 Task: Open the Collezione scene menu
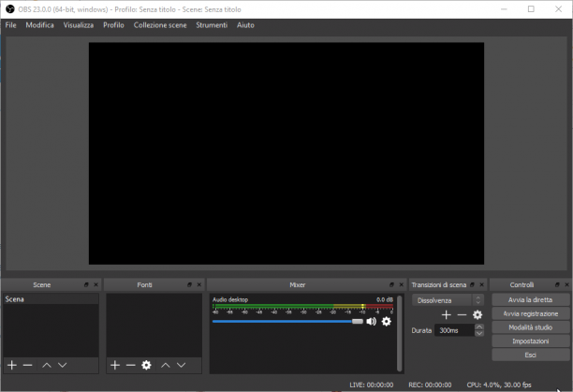[x=160, y=25]
